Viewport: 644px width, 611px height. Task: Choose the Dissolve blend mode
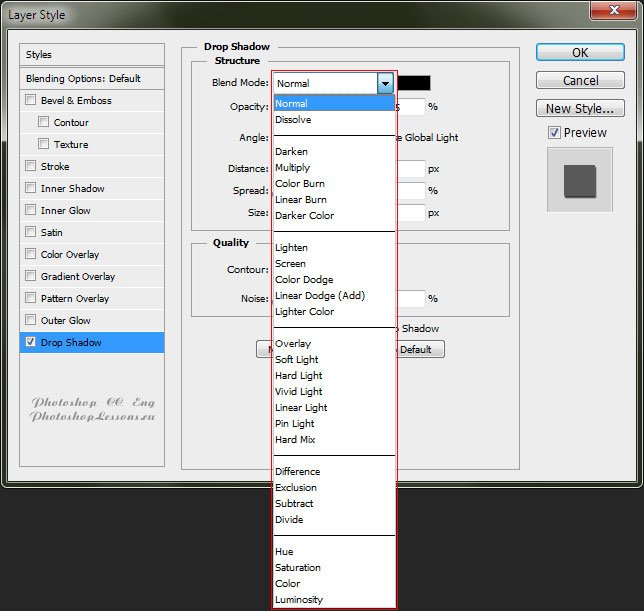293,120
